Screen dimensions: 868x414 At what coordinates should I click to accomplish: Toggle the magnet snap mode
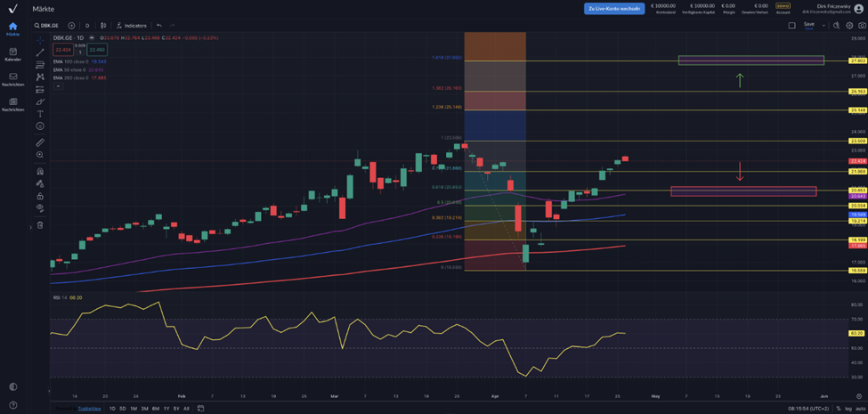(40, 171)
